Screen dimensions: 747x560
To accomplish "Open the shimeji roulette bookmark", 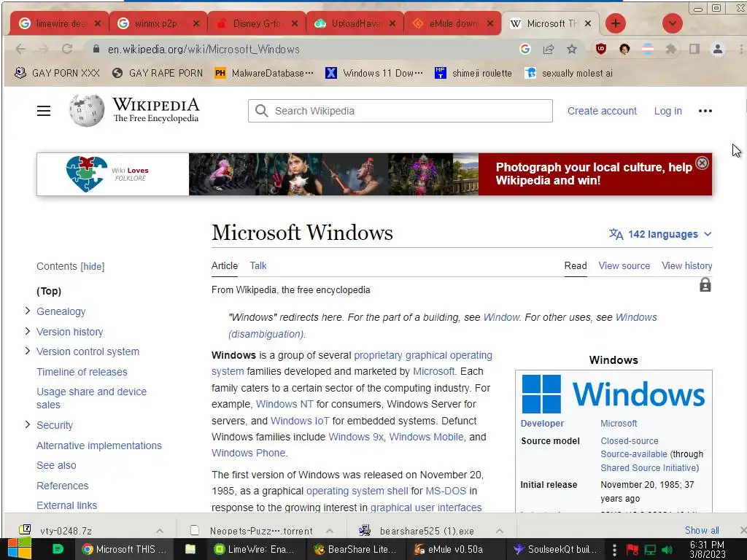I will 473,74.
